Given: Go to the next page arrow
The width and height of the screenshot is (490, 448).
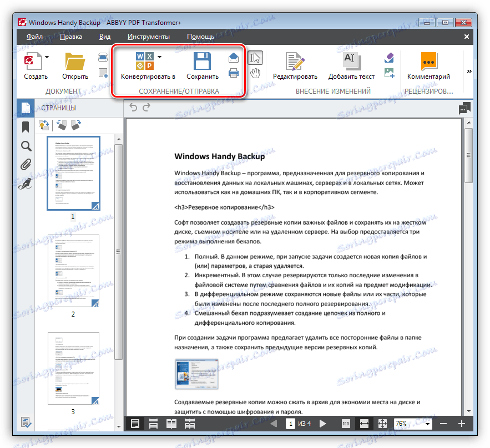Looking at the screenshot, I should click(323, 424).
